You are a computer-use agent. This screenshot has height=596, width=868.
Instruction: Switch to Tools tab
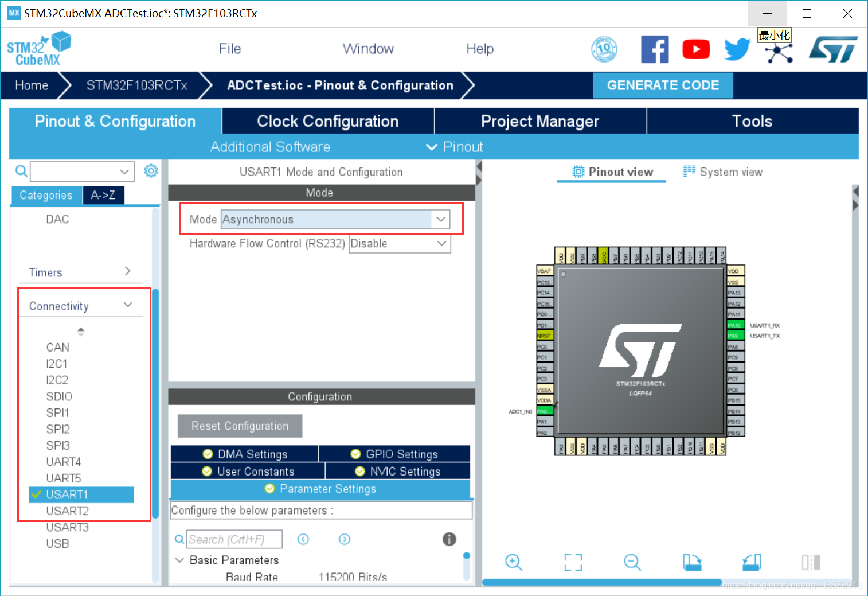coord(752,121)
